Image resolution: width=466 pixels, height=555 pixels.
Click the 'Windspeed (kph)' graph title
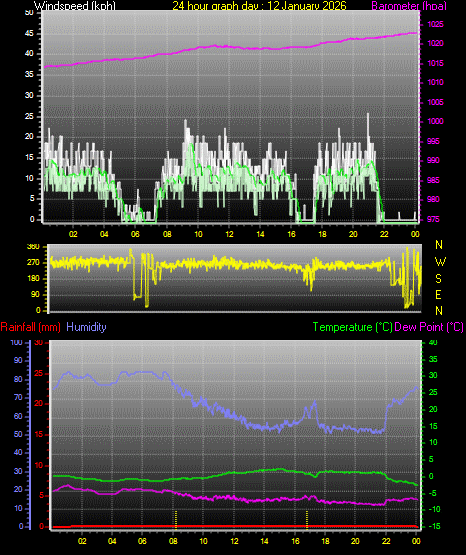75,6
